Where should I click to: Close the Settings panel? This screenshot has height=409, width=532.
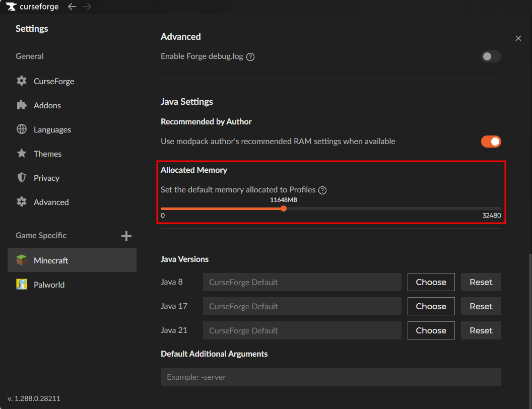tap(518, 38)
